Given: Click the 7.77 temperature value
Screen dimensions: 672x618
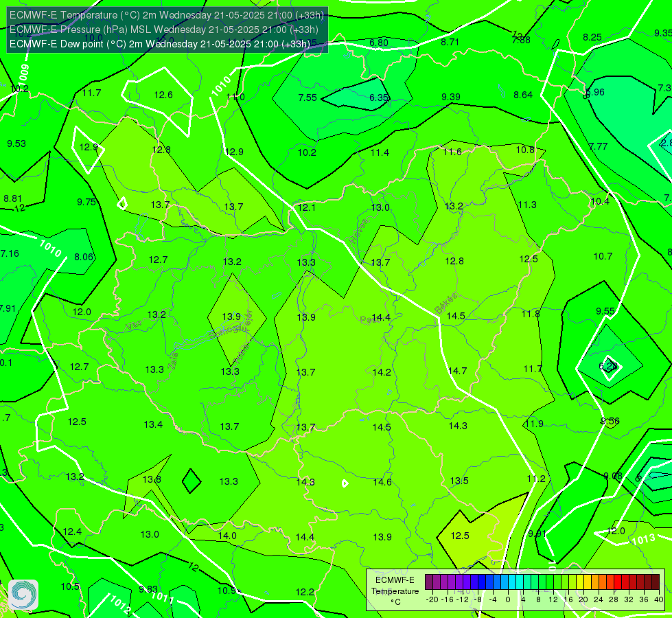Looking at the screenshot, I should coord(599,146).
